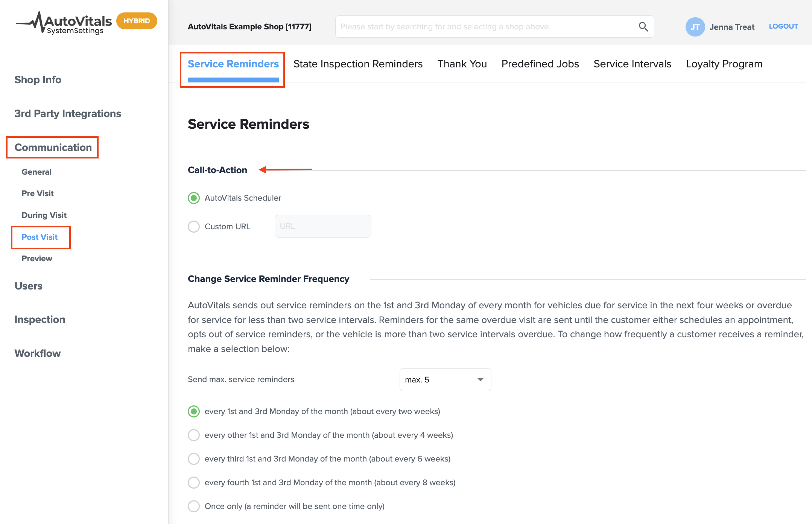The width and height of the screenshot is (812, 524).
Task: Click Change Service Reminder Frequency heading
Action: pyautogui.click(x=268, y=279)
